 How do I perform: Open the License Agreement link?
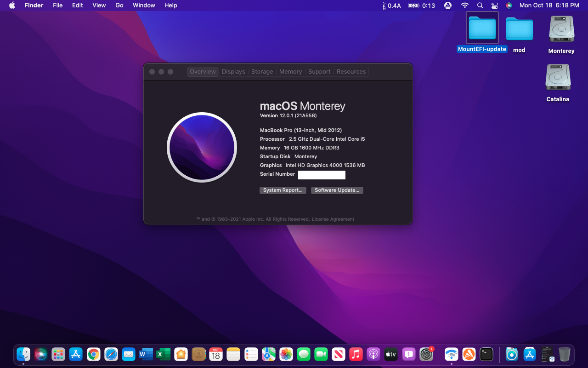click(333, 219)
